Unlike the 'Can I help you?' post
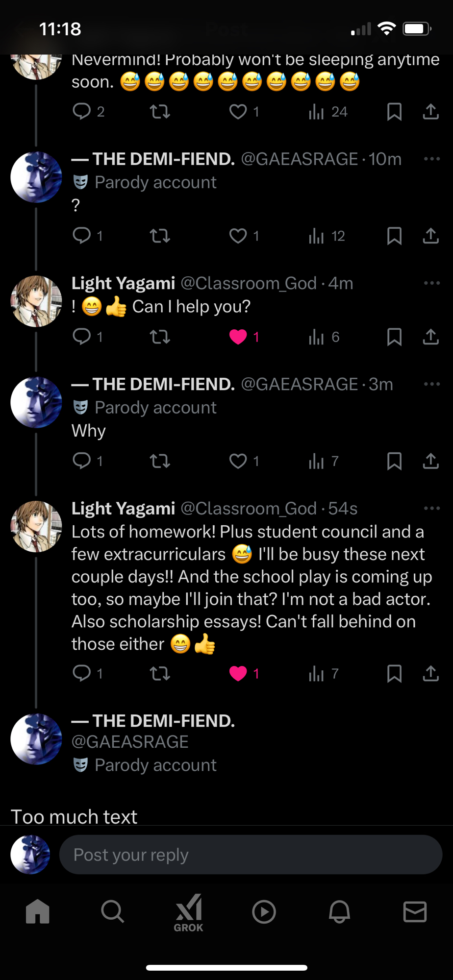 pos(238,337)
